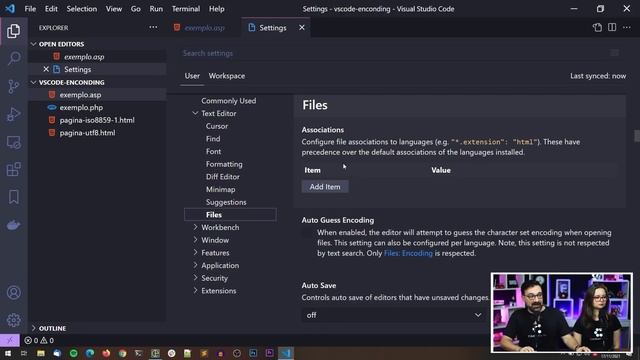Expand the Outline section
The width and height of the screenshot is (640, 360).
(x=34, y=328)
